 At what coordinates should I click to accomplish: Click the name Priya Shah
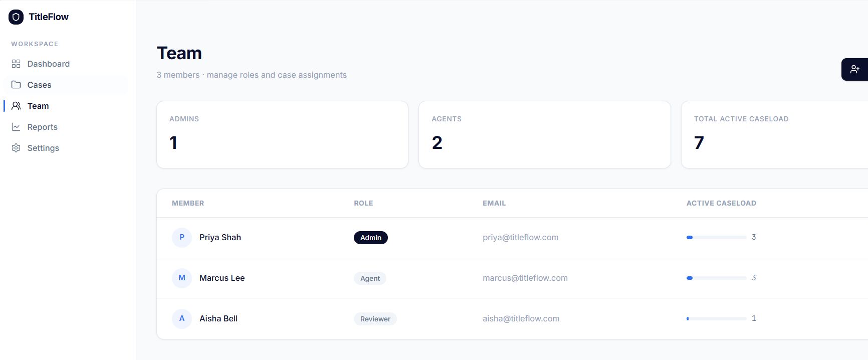220,237
